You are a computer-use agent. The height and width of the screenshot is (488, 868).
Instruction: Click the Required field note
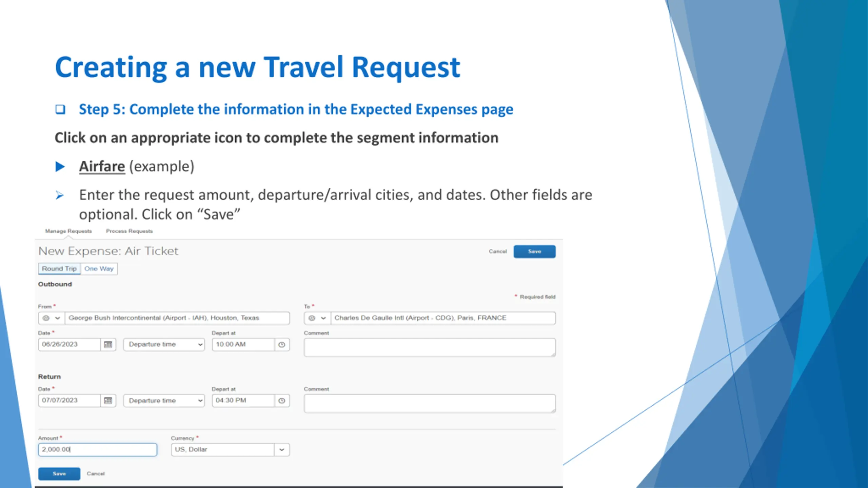(535, 297)
